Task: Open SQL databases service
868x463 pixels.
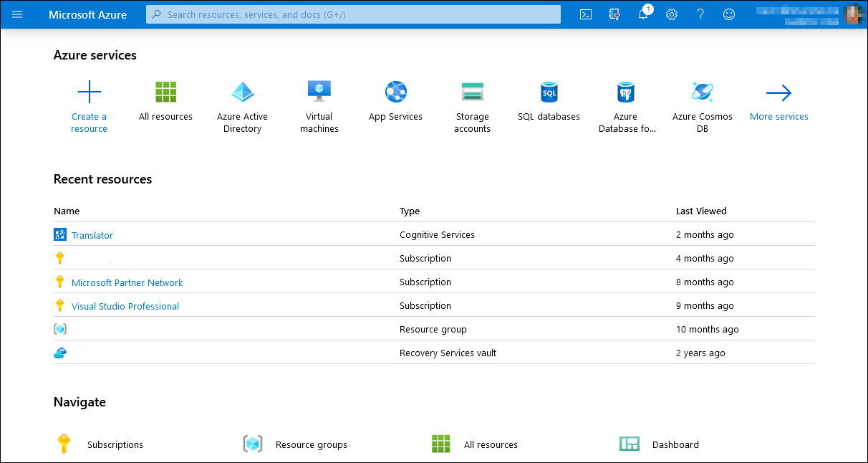Action: [x=549, y=100]
